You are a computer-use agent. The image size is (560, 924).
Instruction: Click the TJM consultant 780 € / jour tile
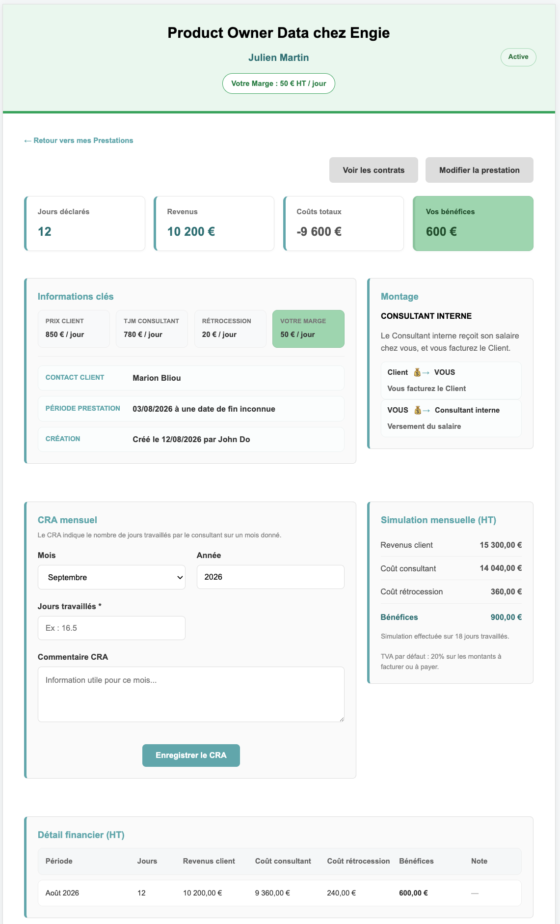pyautogui.click(x=152, y=329)
